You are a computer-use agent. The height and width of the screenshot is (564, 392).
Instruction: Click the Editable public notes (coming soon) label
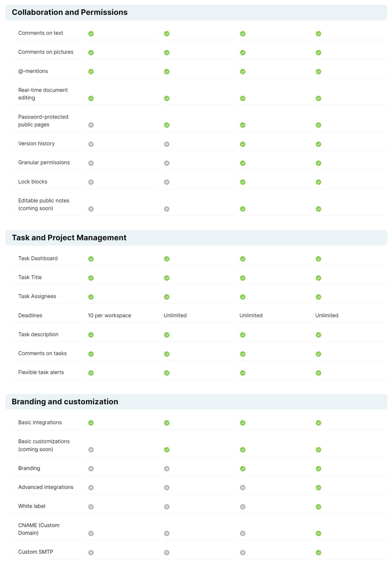point(44,204)
